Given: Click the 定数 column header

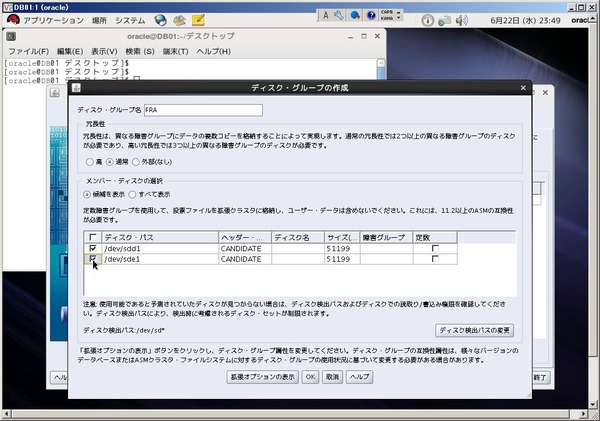Looking at the screenshot, I should coord(435,238).
